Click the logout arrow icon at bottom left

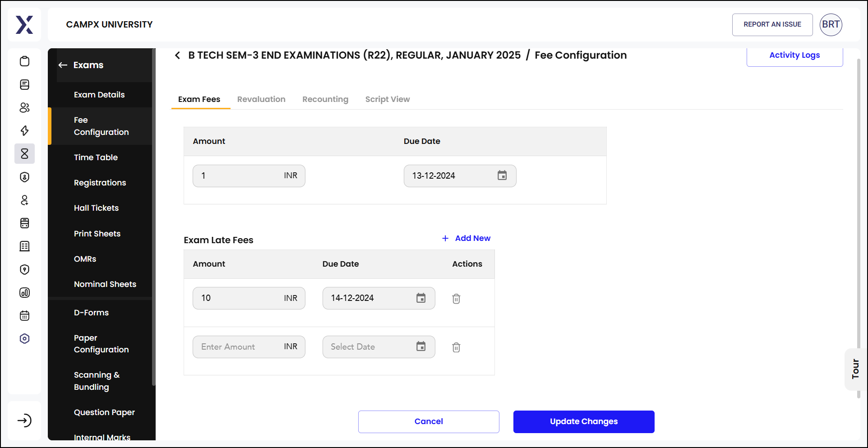[x=24, y=420]
